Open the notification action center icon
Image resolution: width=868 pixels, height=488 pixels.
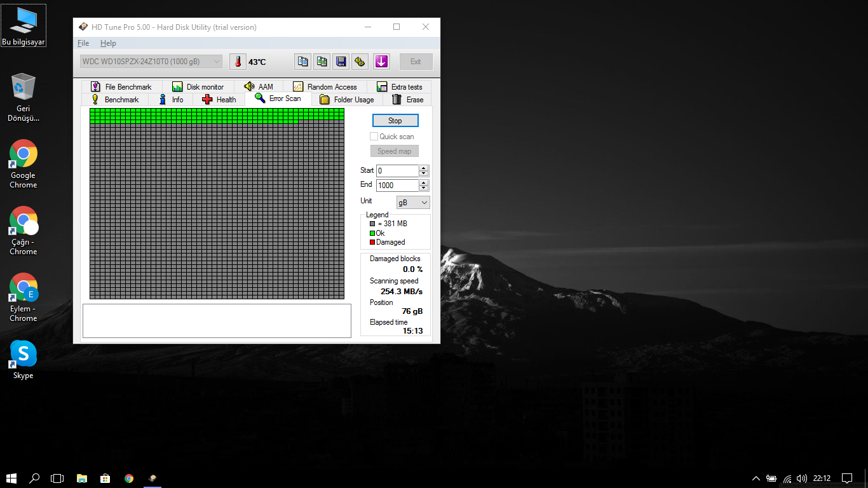click(847, 478)
